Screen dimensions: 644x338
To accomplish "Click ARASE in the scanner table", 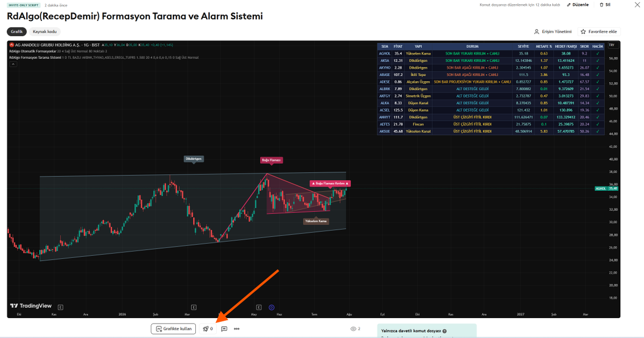I will click(x=385, y=75).
